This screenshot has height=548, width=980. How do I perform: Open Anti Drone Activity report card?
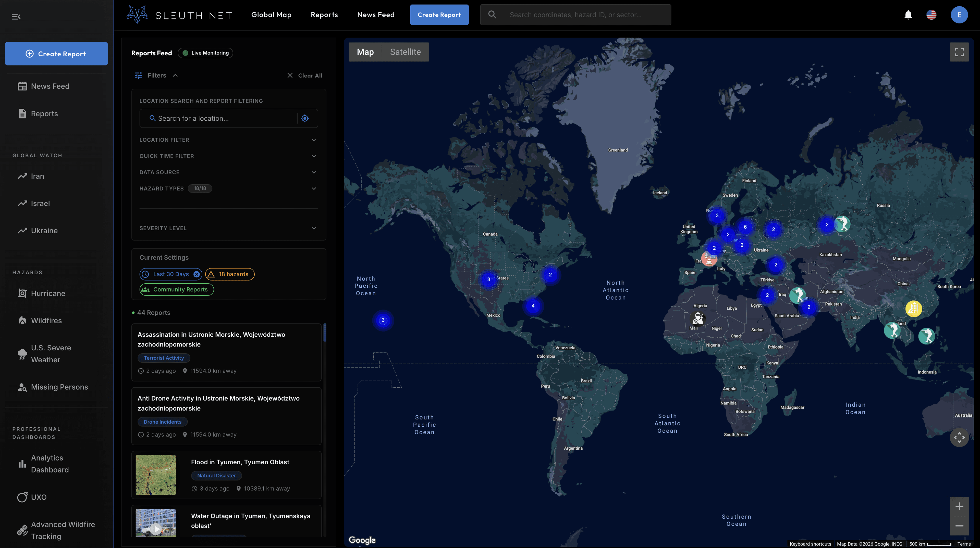(226, 416)
